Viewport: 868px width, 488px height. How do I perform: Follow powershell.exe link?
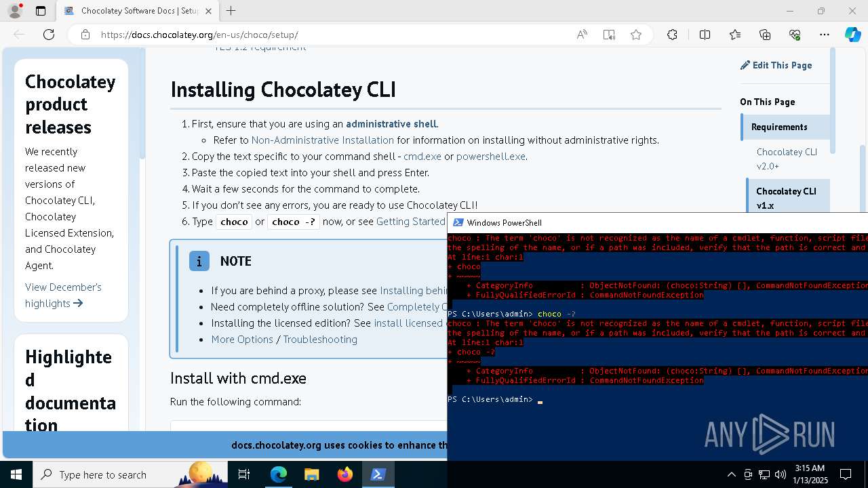491,156
